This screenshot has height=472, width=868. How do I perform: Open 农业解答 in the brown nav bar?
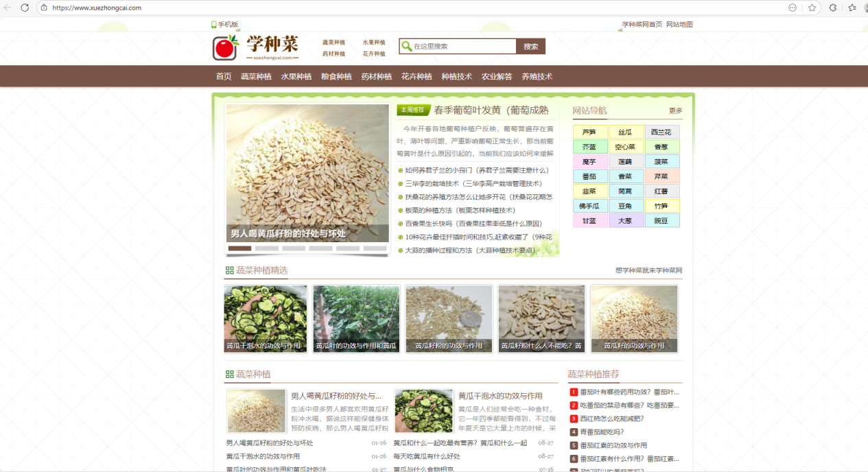tap(497, 76)
